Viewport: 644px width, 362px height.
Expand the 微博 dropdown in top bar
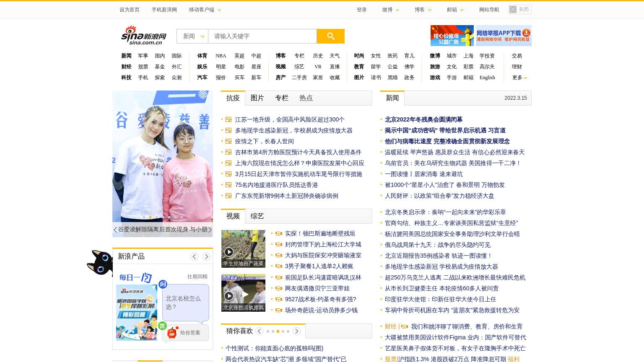point(391,10)
